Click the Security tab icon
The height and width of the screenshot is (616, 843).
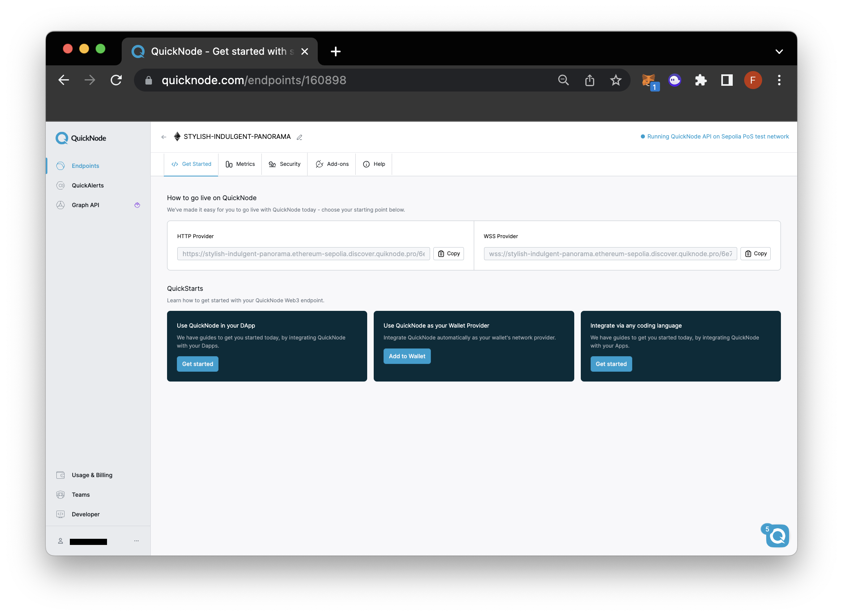pos(272,164)
